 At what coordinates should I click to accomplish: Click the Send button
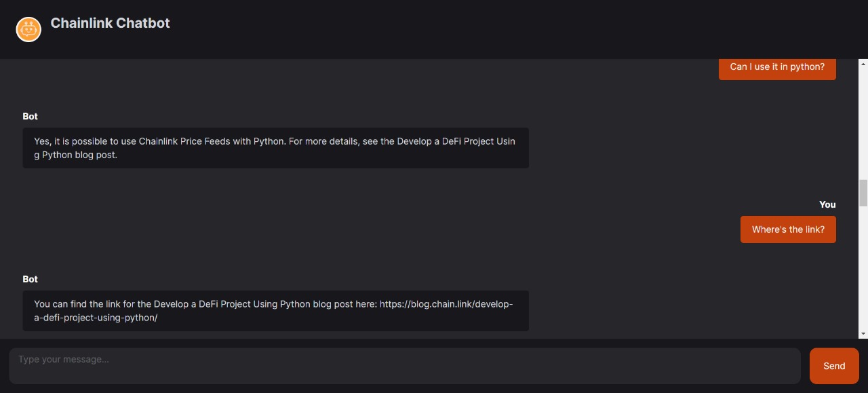pos(834,366)
